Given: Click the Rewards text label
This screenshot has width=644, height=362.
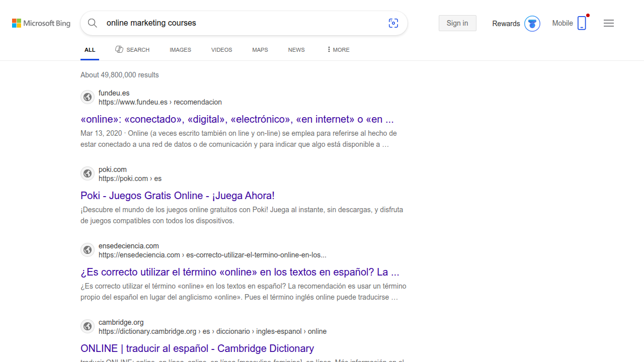Looking at the screenshot, I should pos(506,24).
